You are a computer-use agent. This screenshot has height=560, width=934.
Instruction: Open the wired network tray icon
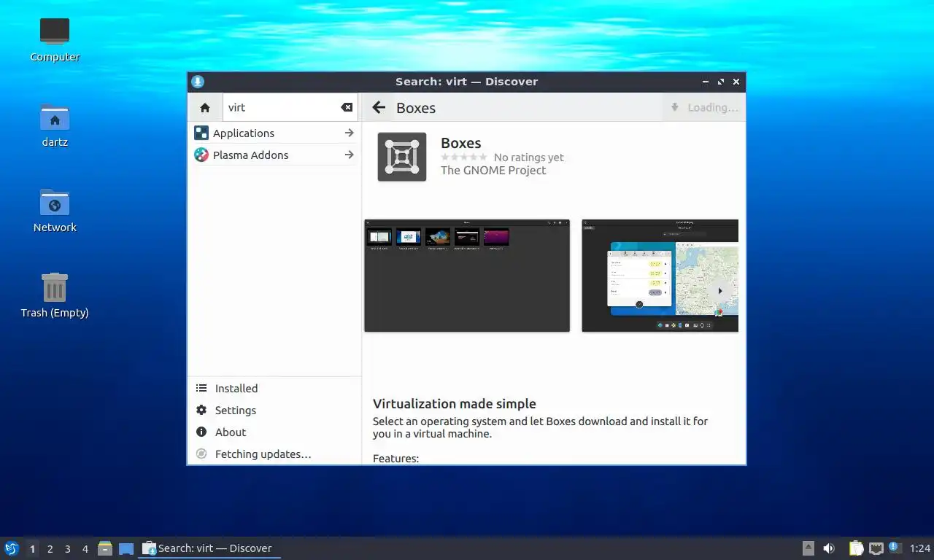pyautogui.click(x=876, y=548)
